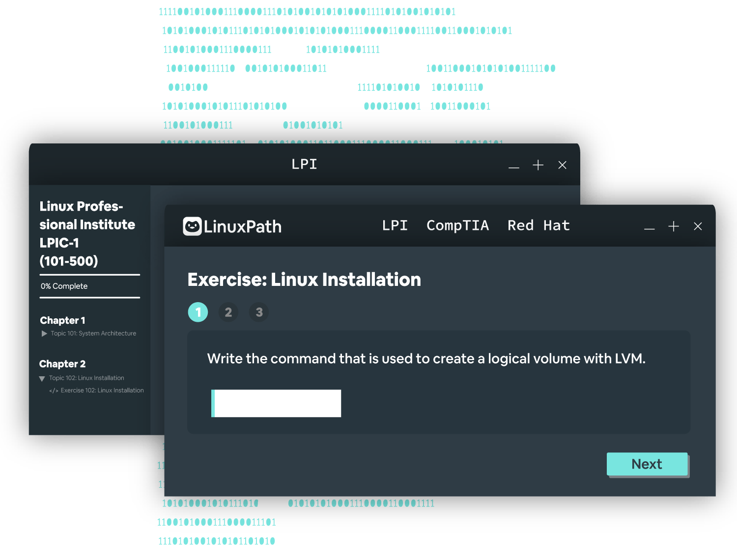Minimize the LPI background window

[x=514, y=168]
